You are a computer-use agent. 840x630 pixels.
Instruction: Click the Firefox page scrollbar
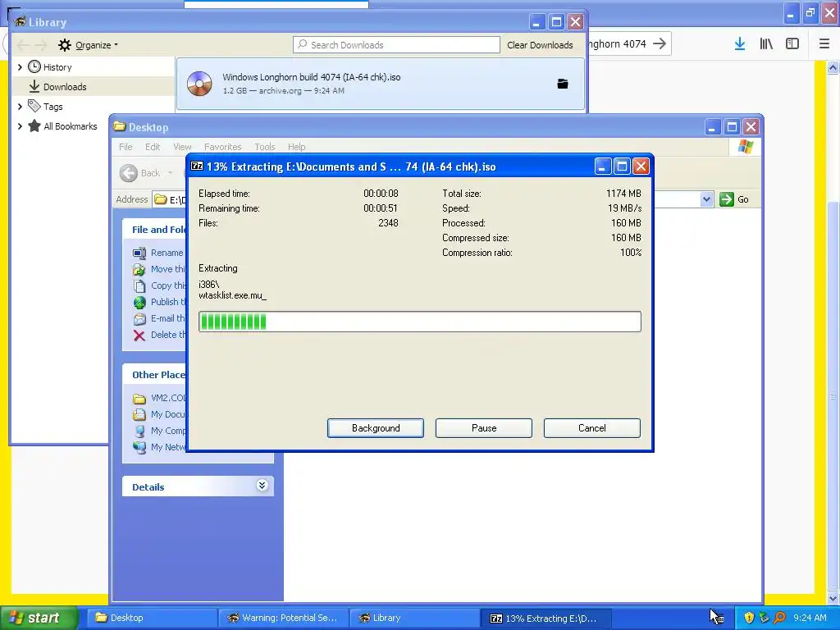click(833, 395)
